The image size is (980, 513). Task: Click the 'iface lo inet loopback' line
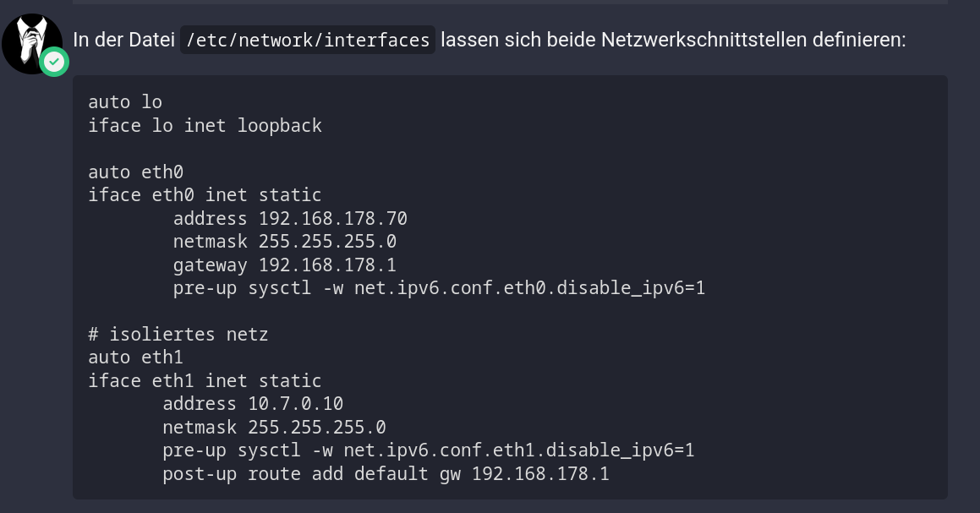[x=205, y=126]
